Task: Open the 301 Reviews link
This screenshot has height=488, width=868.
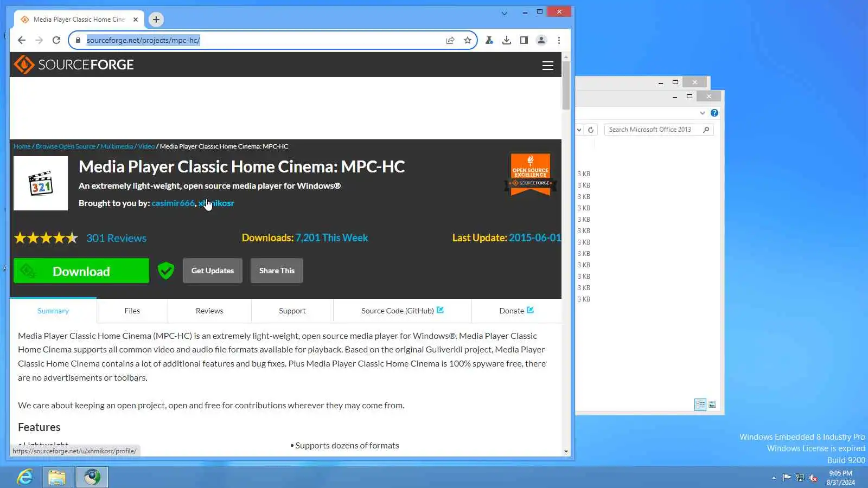Action: tap(116, 238)
